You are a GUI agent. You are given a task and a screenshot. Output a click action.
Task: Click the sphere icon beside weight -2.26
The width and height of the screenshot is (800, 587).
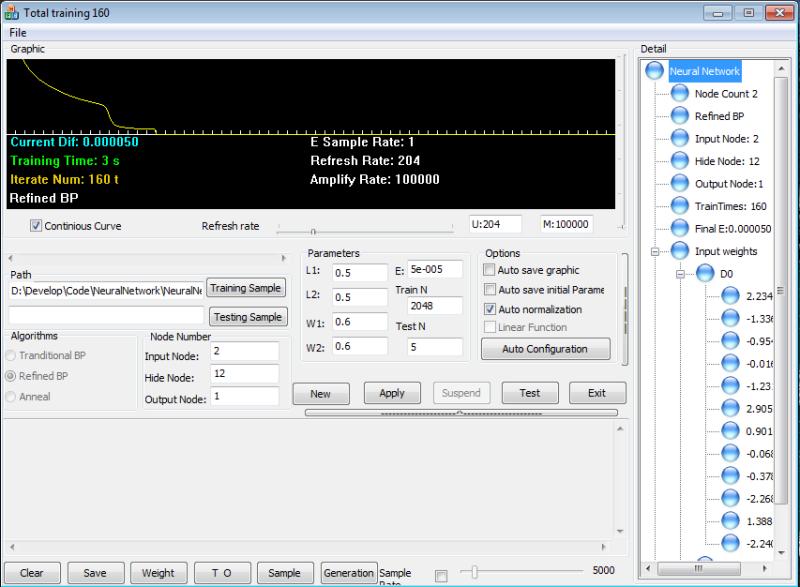[730, 498]
